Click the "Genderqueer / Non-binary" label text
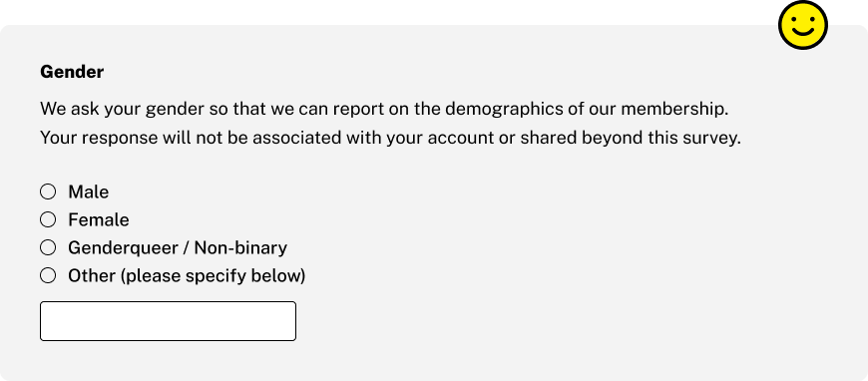Image resolution: width=868 pixels, height=381 pixels. (178, 247)
